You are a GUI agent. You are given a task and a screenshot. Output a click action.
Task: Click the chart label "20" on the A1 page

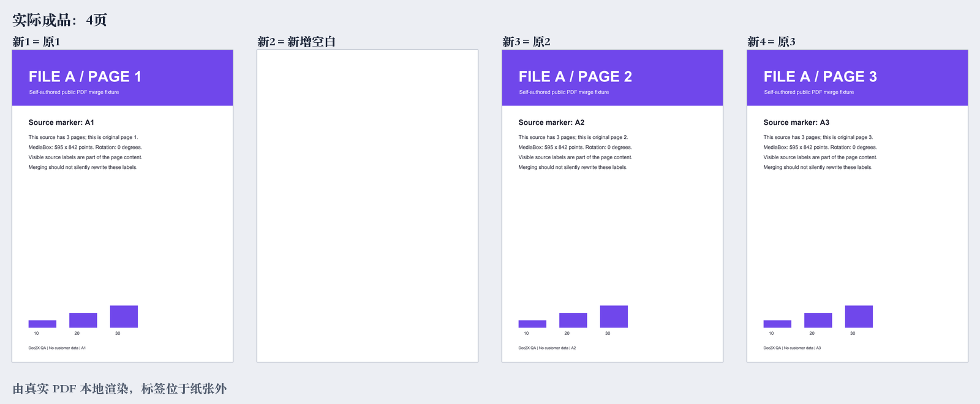pos(77,334)
